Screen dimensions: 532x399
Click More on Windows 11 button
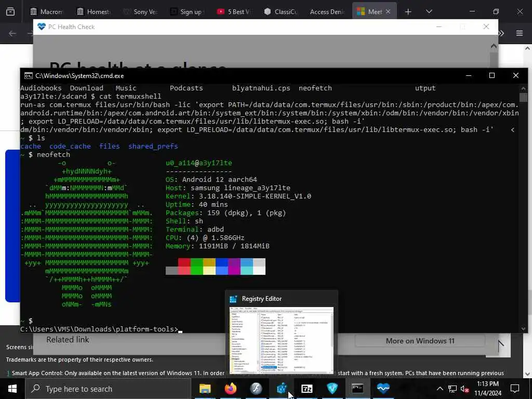click(420, 341)
